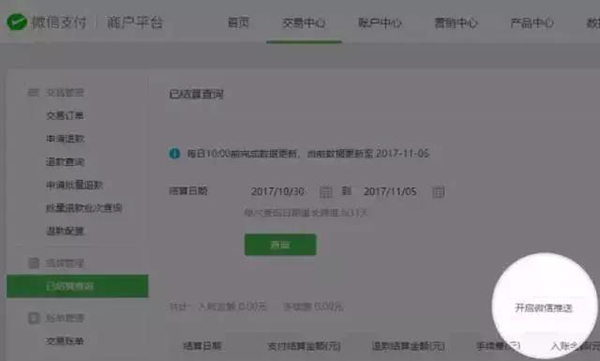600x361 pixels.
Task: Click the 2017/10/30 start date field
Action: (x=278, y=191)
